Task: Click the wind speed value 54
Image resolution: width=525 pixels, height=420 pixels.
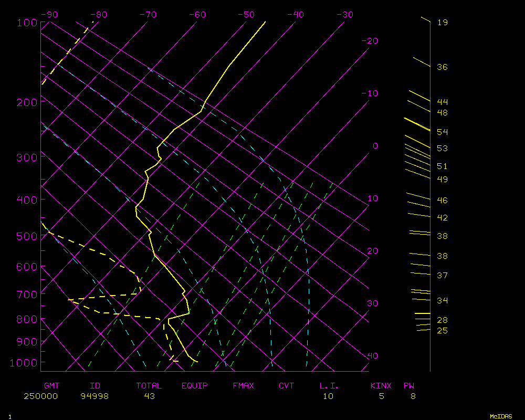Action: pyautogui.click(x=442, y=132)
